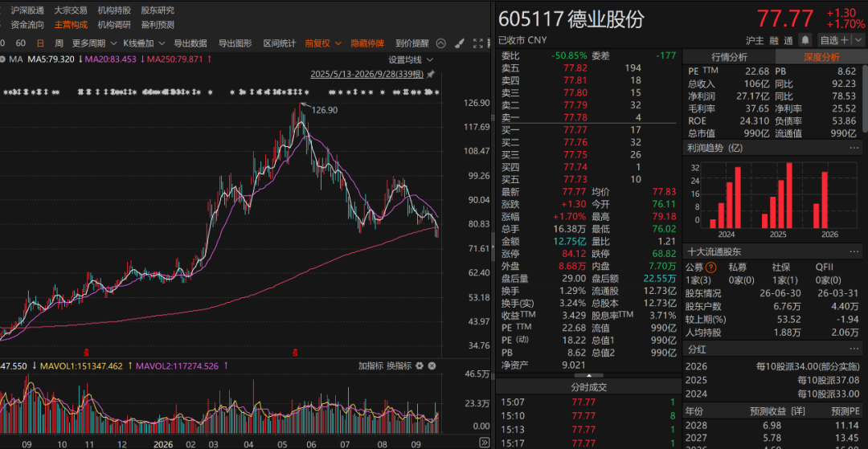Open the 前复权 adjustment dropdown
This screenshot has height=449, width=868.
[323, 43]
